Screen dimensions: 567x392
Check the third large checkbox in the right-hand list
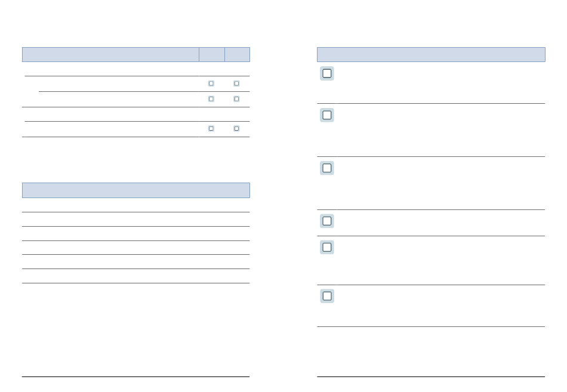327,168
